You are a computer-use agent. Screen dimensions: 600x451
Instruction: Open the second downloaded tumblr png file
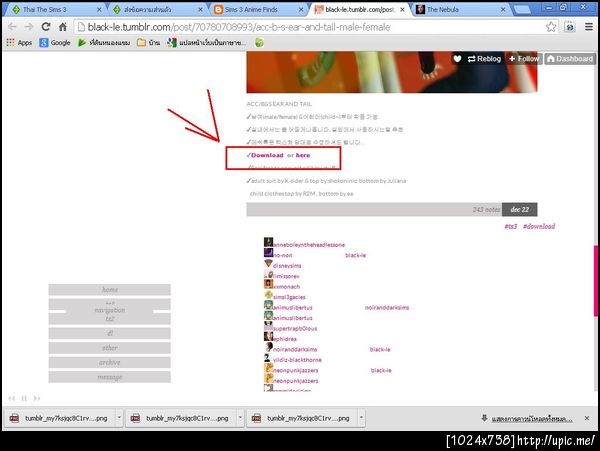[181, 418]
